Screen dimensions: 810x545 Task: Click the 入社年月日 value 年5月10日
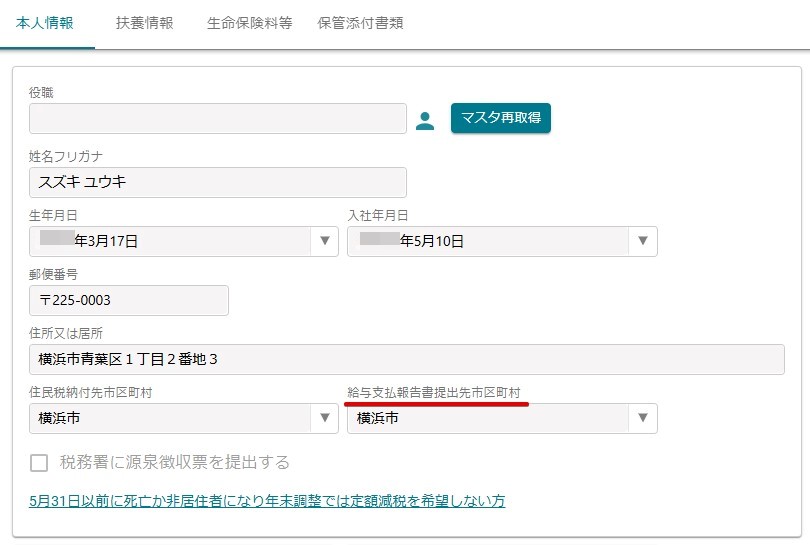(x=432, y=241)
